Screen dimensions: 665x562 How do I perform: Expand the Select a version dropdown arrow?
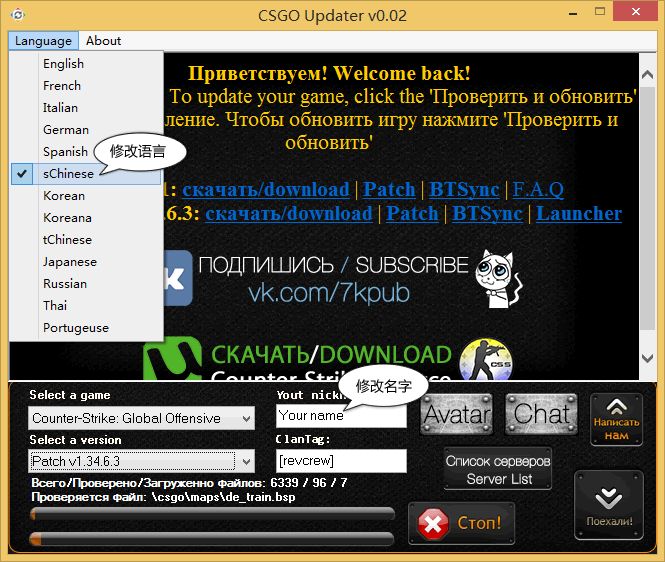[x=246, y=461]
